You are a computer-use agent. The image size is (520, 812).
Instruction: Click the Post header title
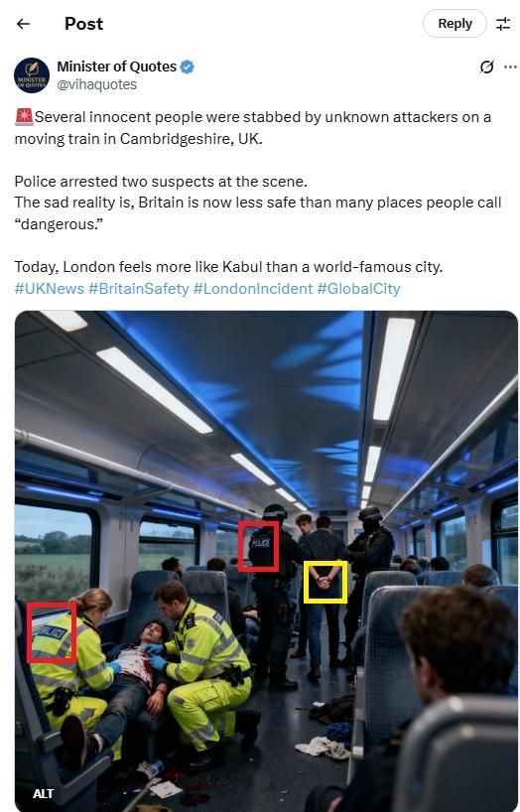tap(83, 24)
